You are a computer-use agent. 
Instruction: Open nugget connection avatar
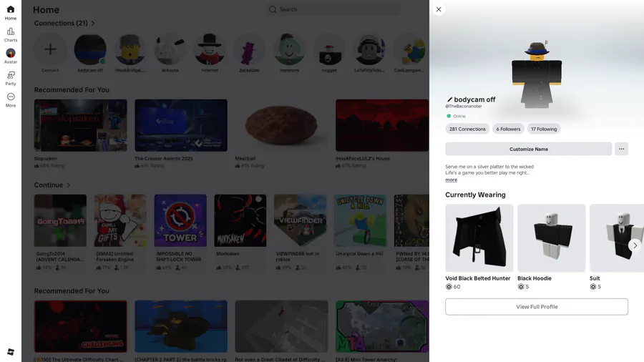329,49
